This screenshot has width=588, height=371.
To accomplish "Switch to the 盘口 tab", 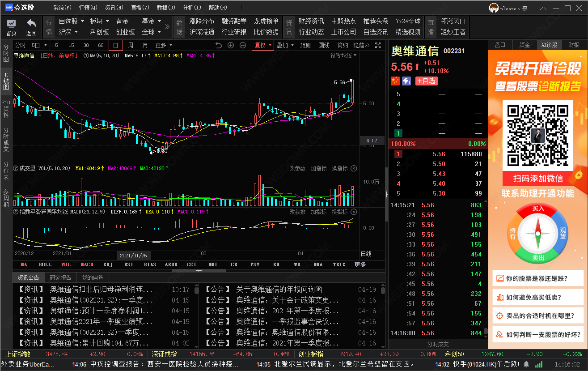I will [x=500, y=45].
